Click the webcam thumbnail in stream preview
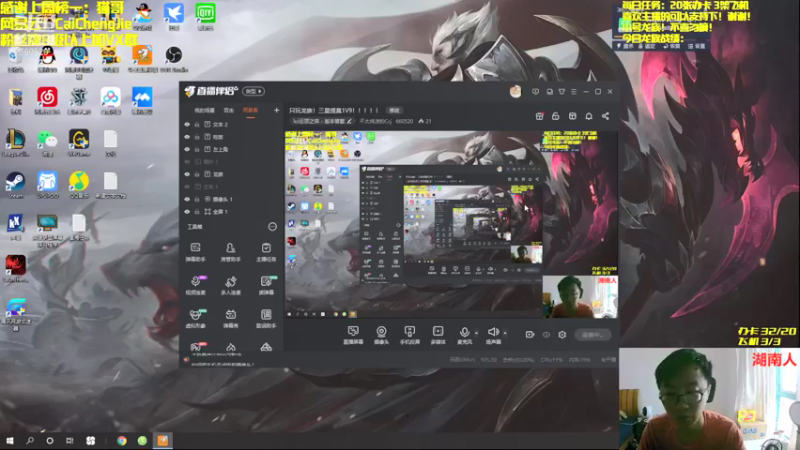The image size is (800, 450). tap(580, 297)
